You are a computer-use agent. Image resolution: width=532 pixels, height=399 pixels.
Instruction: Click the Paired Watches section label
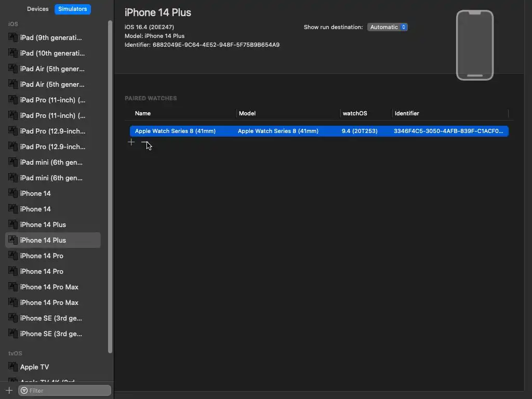(x=151, y=98)
